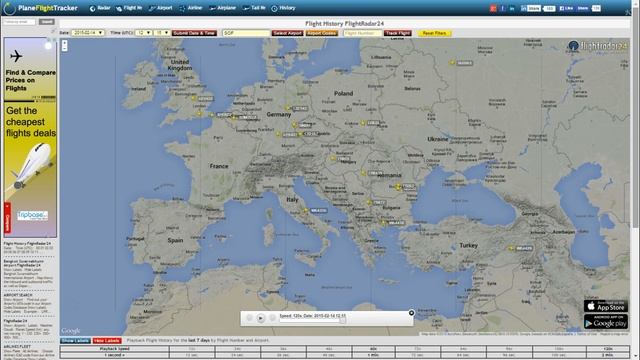The height and width of the screenshot is (360, 640).
Task: Click the airplane icon in the top ad
Action: click(16, 56)
